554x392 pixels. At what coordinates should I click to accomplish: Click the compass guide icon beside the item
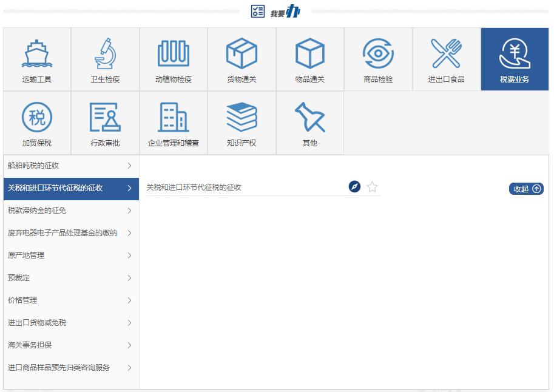(355, 187)
